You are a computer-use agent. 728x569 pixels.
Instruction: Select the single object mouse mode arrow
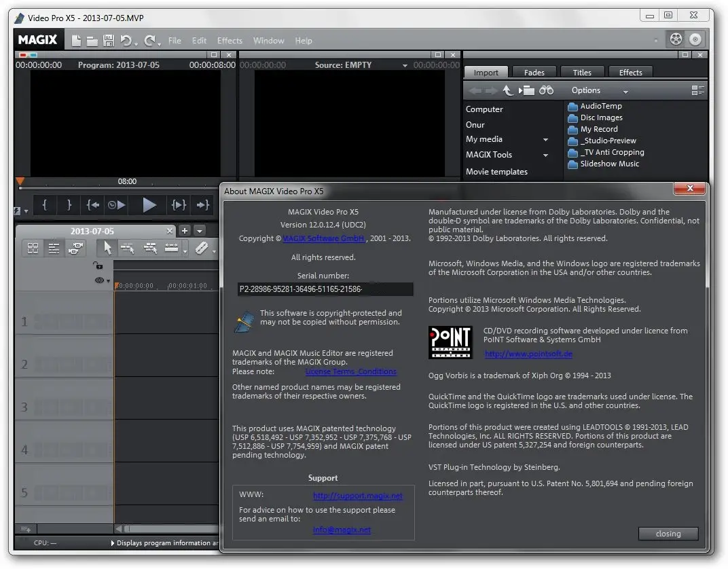tap(107, 249)
